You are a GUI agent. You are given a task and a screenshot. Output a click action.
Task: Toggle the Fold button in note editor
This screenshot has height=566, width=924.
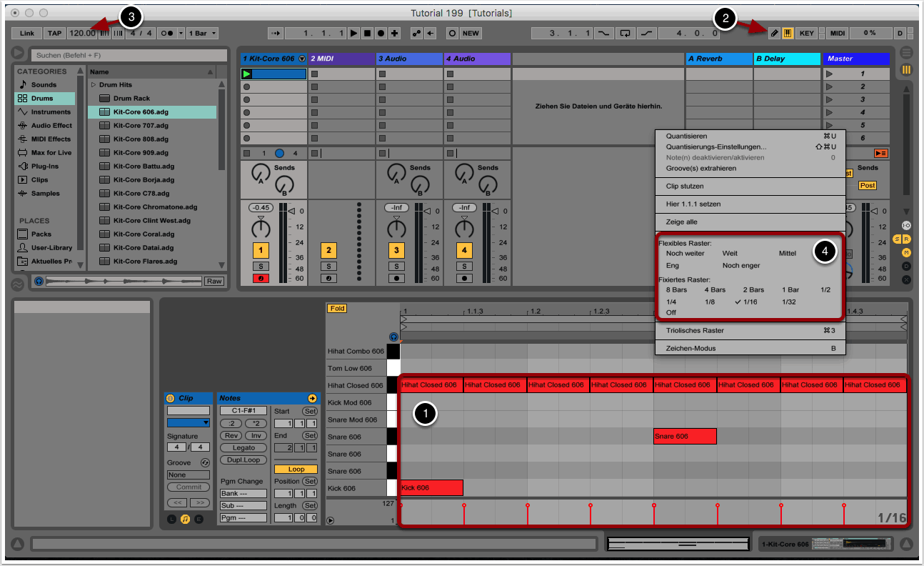point(336,309)
